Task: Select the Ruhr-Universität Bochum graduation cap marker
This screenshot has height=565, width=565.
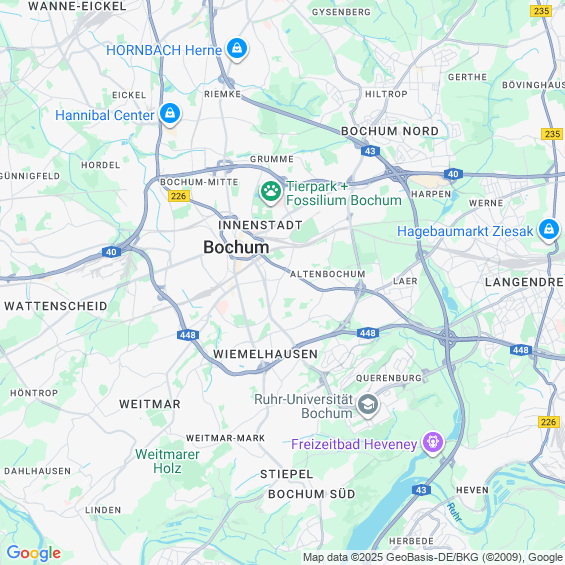Action: 368,405
